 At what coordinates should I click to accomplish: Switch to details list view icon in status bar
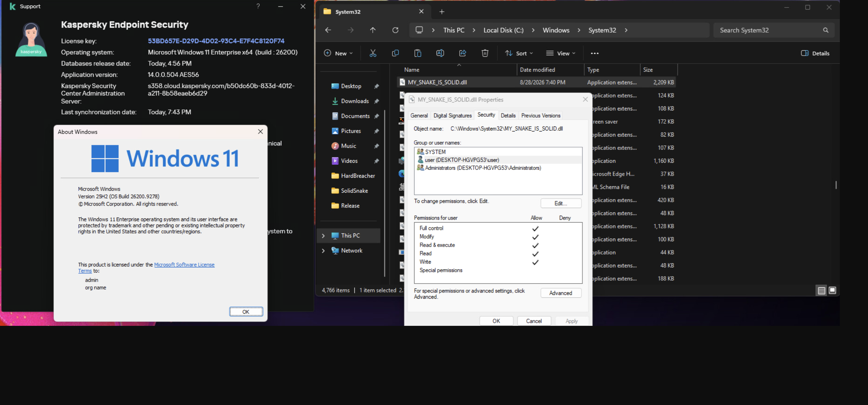click(x=821, y=290)
